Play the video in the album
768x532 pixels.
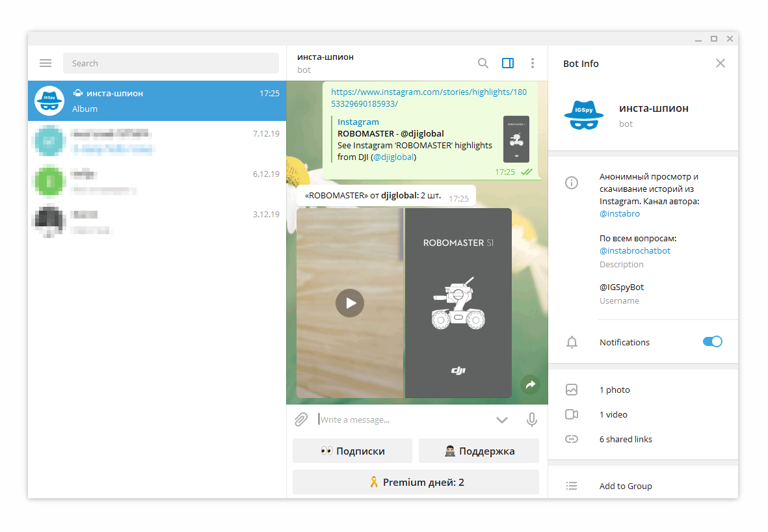350,303
